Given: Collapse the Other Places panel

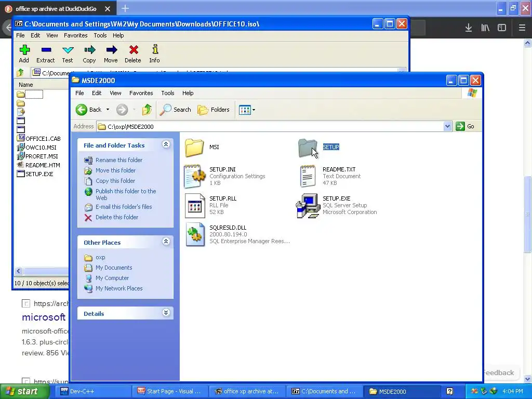Looking at the screenshot, I should tap(166, 242).
